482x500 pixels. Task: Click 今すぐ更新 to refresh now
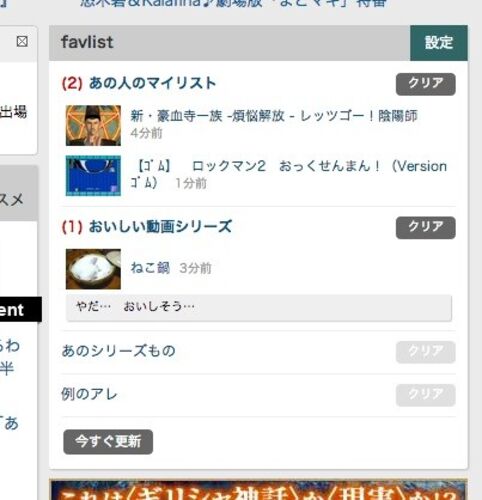(x=108, y=442)
